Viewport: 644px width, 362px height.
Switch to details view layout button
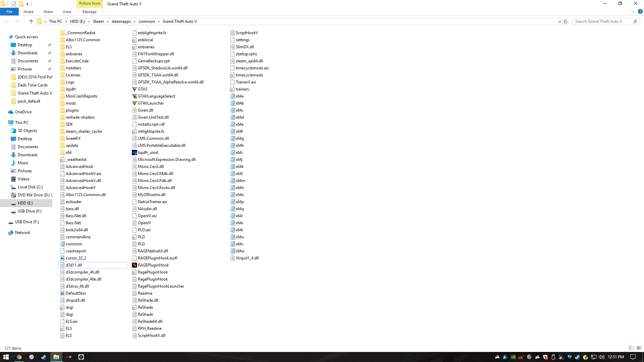coord(631,348)
